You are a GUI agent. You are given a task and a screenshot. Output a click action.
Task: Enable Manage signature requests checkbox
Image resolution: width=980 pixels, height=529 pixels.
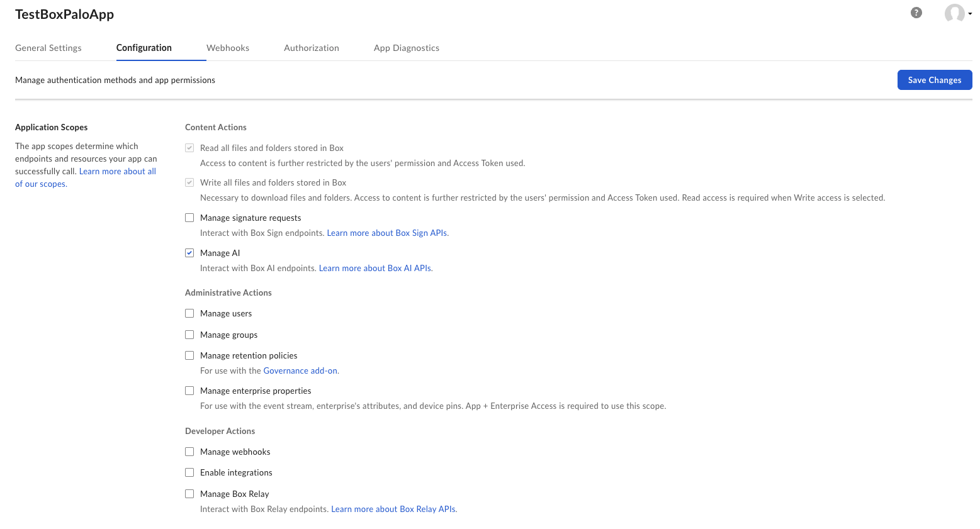coord(189,218)
